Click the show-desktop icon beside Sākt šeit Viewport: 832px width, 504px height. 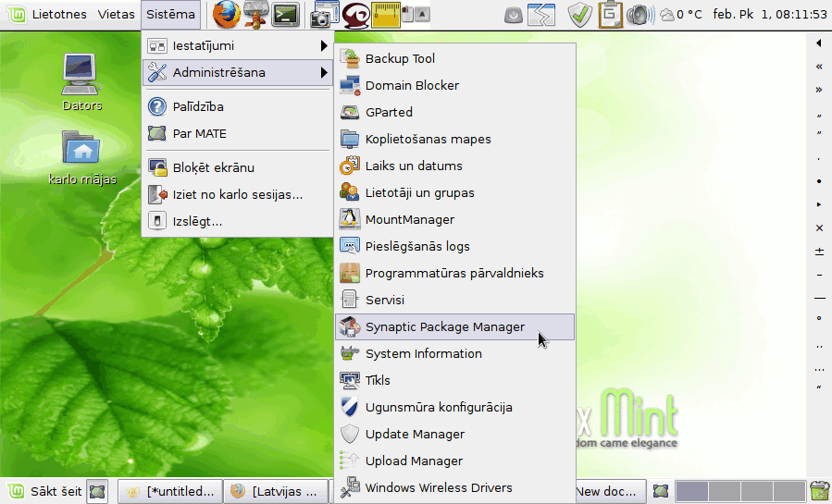97,491
